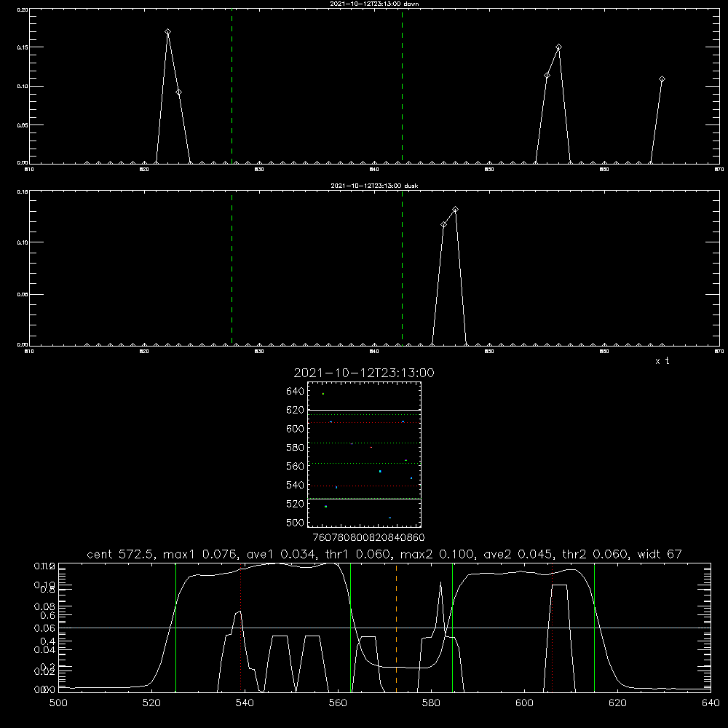This screenshot has width=728, height=728.
Task: Click the '2021-10-12T23:13:00 dusk' plot title
Action: pos(374,186)
